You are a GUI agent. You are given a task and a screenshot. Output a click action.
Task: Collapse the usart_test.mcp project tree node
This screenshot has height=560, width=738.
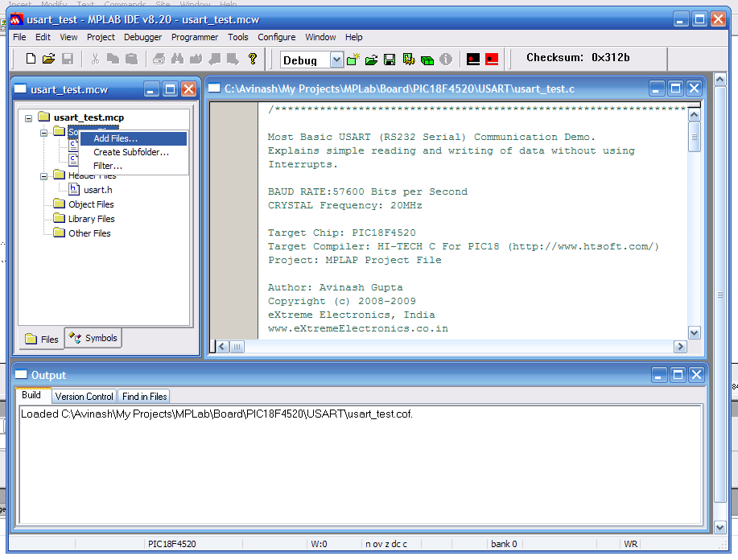tap(29, 118)
